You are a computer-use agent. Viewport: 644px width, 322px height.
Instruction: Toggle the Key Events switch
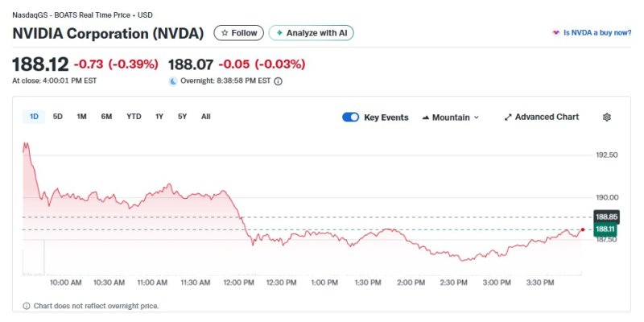[x=350, y=117]
